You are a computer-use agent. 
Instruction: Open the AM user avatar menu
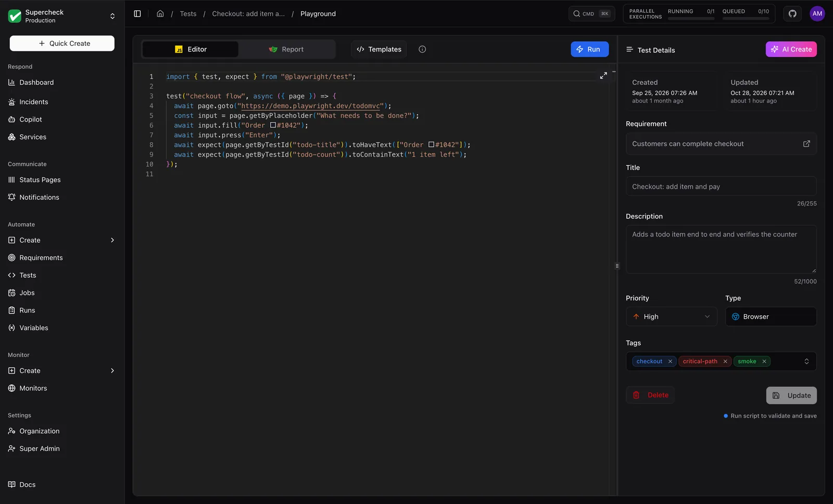[817, 14]
